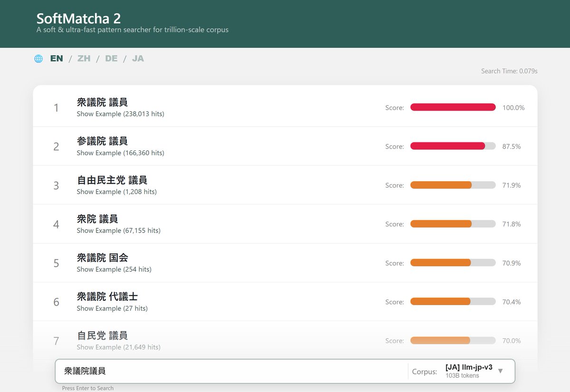This screenshot has width=570, height=392.
Task: Click rank number 2
Action: point(56,147)
